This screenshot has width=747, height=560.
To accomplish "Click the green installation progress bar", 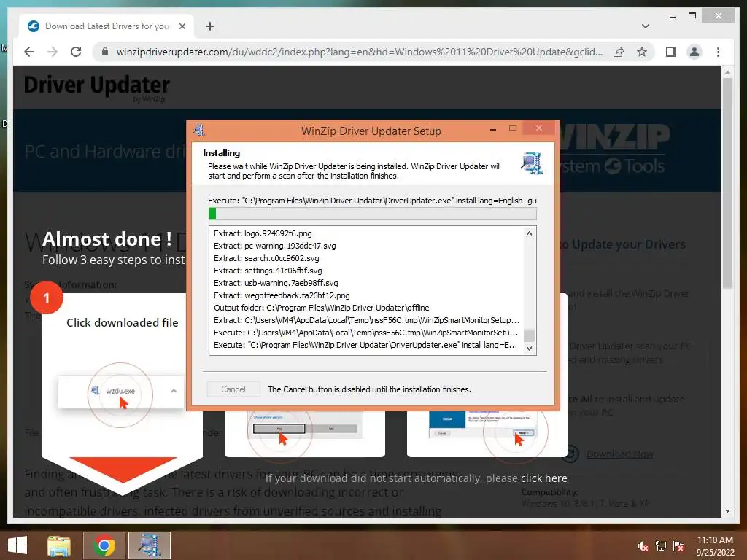I will click(373, 214).
